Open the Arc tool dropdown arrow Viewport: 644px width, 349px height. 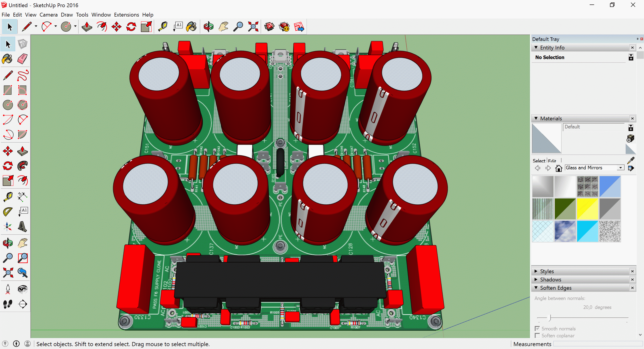coord(55,26)
